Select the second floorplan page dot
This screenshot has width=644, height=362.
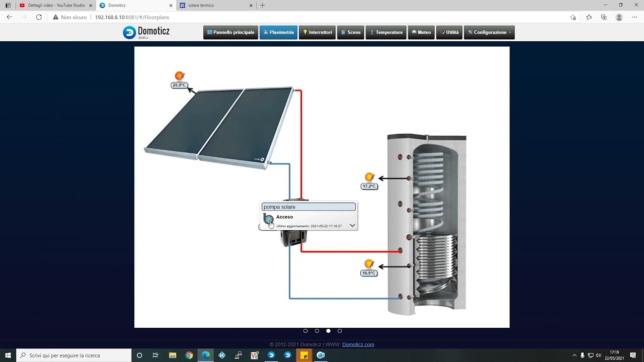point(317,331)
